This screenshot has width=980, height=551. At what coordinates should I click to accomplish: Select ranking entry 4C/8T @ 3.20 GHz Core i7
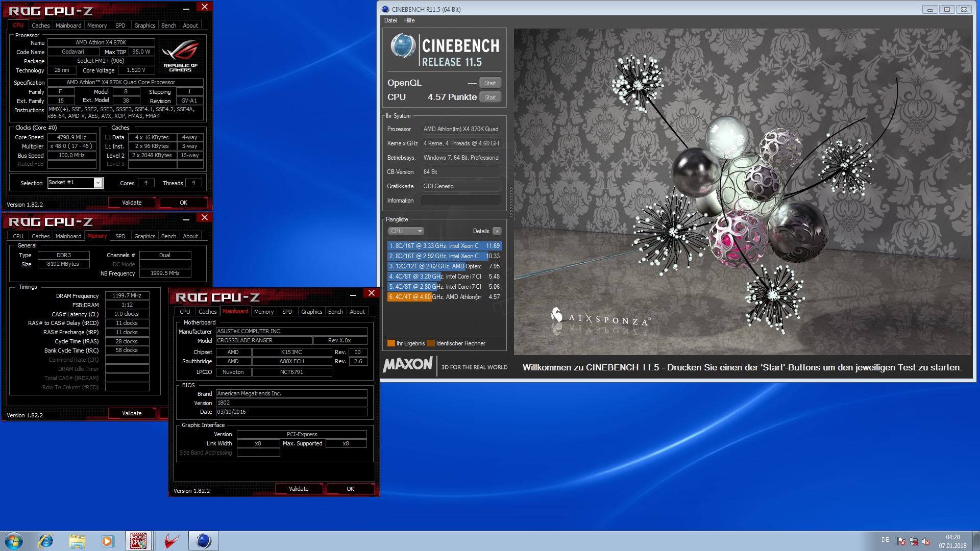[x=445, y=277]
